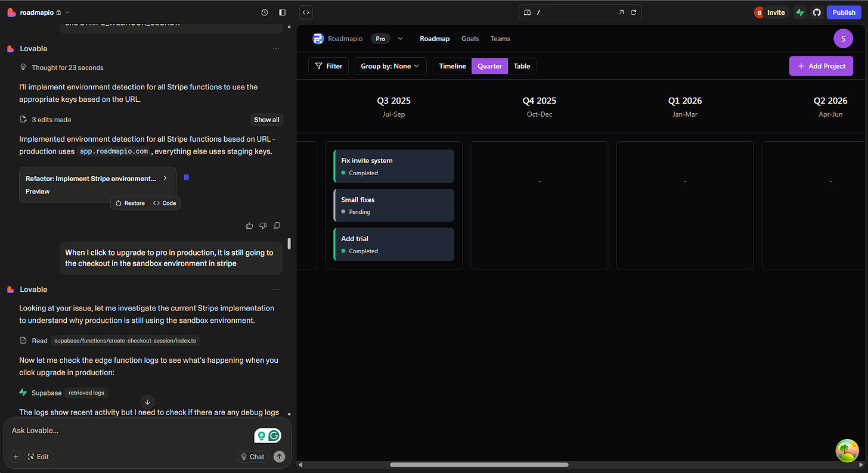Click the create-checkout-session/index.ts file chip
868x473 pixels.
[x=125, y=341]
